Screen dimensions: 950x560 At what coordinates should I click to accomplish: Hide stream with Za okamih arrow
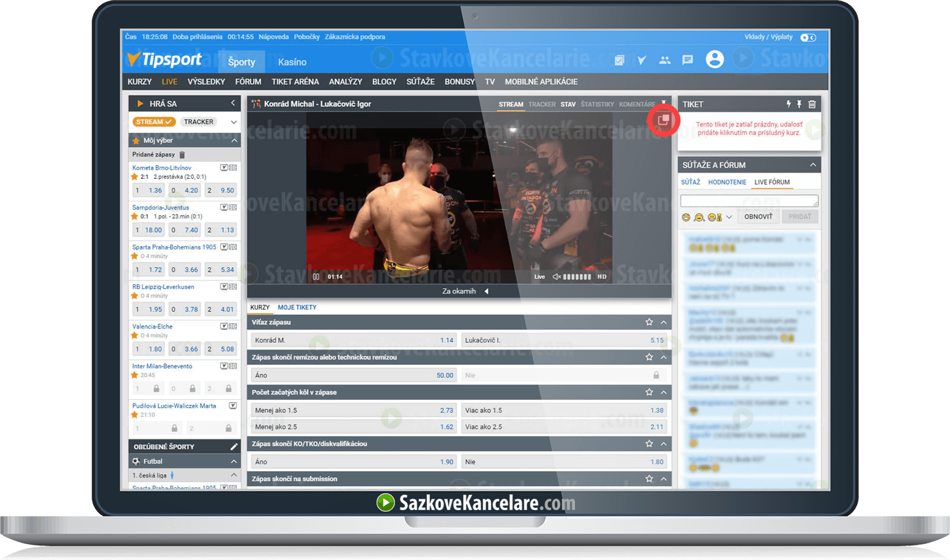[x=486, y=292]
